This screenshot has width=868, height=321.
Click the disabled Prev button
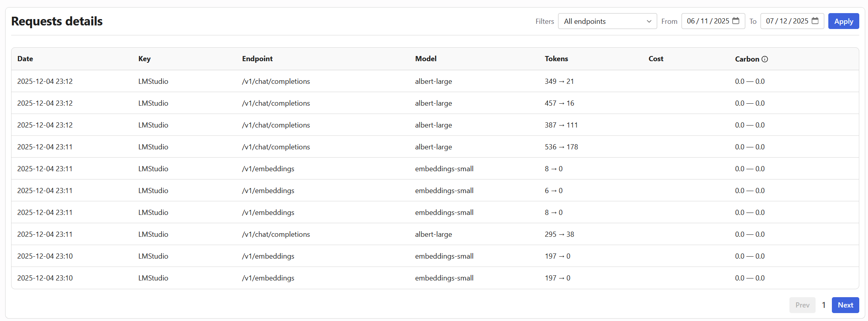[802, 305]
